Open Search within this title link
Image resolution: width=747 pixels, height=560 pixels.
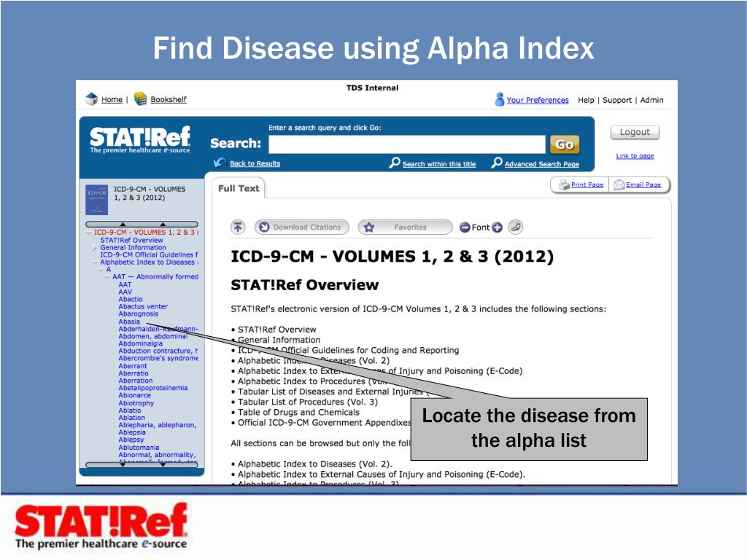(x=438, y=164)
